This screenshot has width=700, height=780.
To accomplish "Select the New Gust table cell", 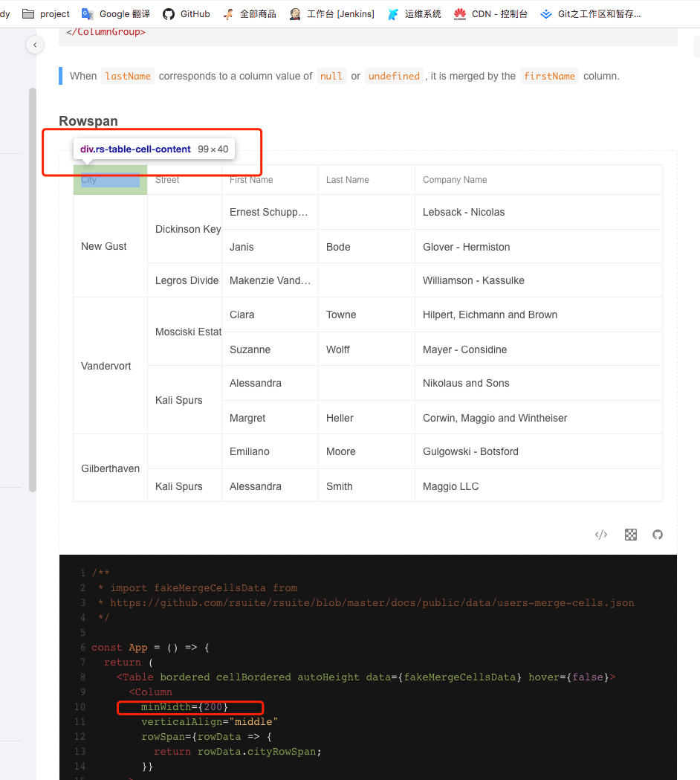I will tap(103, 246).
